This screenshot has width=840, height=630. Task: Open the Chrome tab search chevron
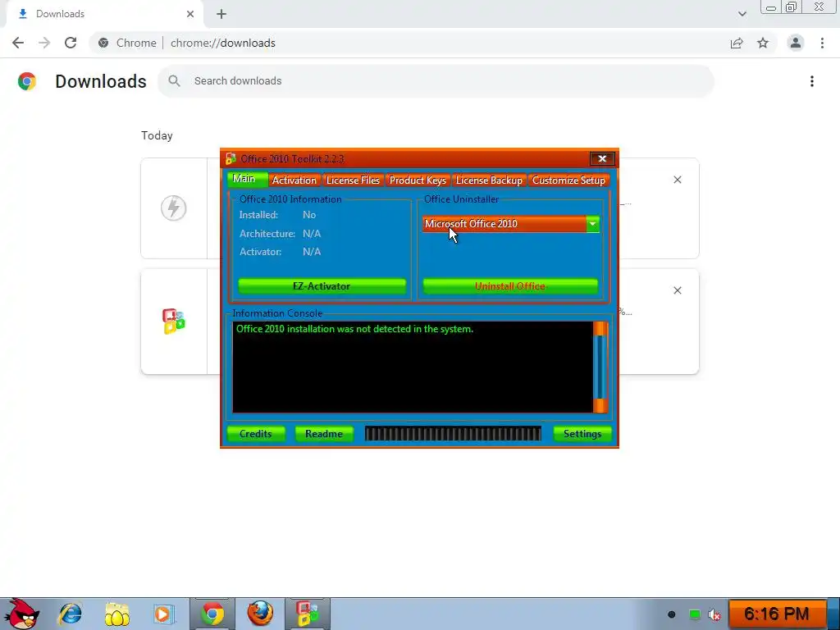tap(742, 14)
